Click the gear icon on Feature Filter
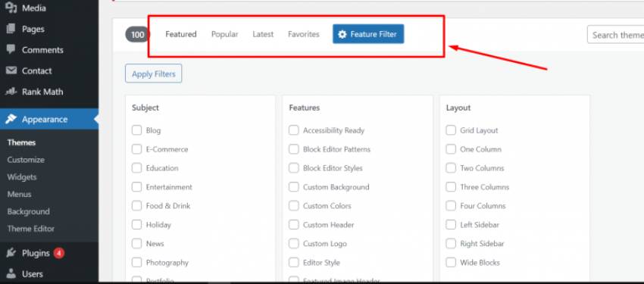Image resolution: width=644 pixels, height=284 pixels. click(x=342, y=35)
